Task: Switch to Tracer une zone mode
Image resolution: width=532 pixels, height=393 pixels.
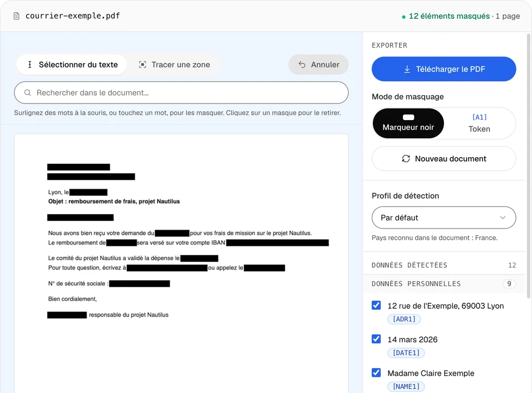Action: point(175,65)
